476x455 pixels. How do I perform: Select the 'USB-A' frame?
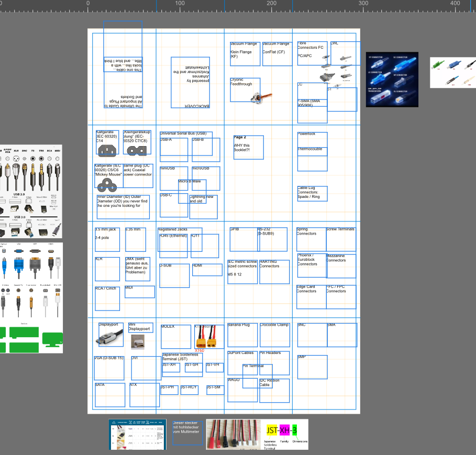click(174, 150)
